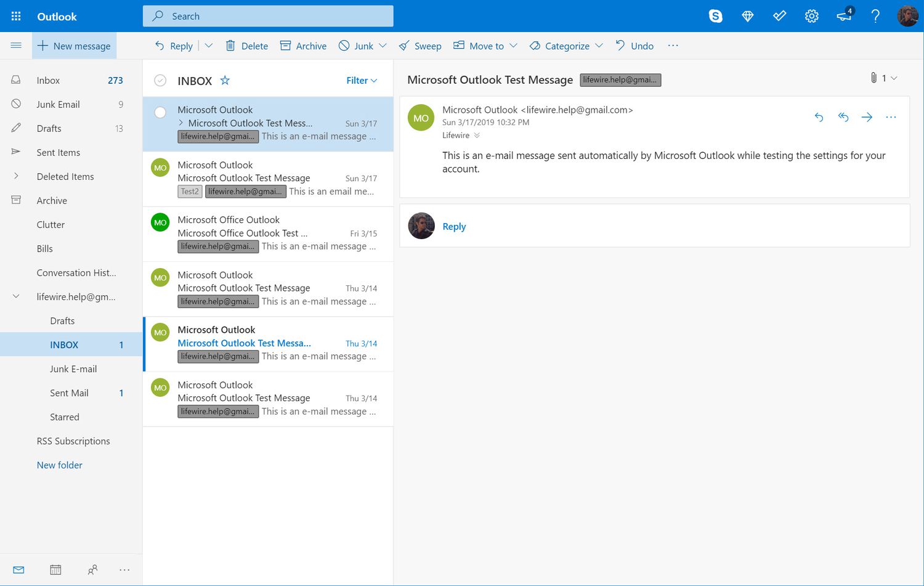Open People from bottom bar
924x586 pixels.
coord(92,570)
